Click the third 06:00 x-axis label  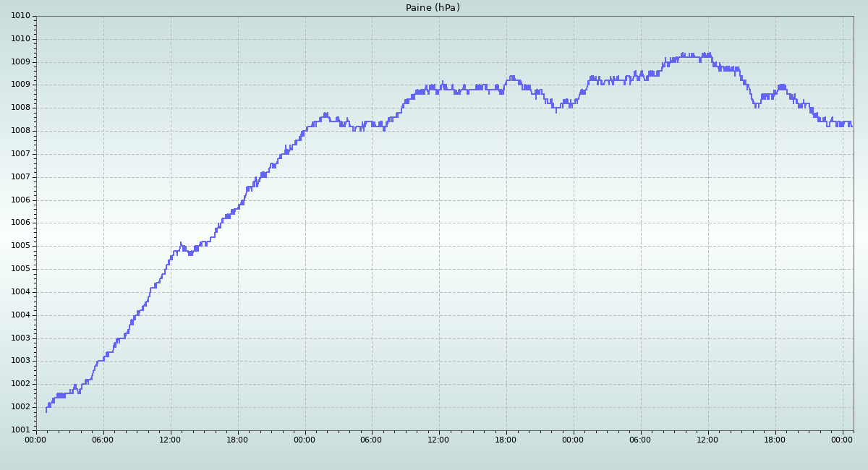coord(640,439)
